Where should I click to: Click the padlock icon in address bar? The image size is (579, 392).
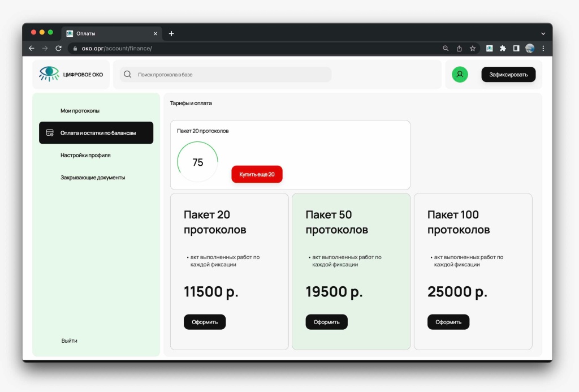point(75,49)
